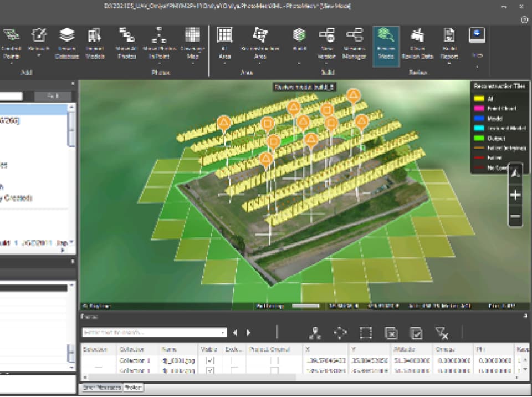Open the Build Report dropdown
The height and width of the screenshot is (397, 532).
click(x=449, y=63)
